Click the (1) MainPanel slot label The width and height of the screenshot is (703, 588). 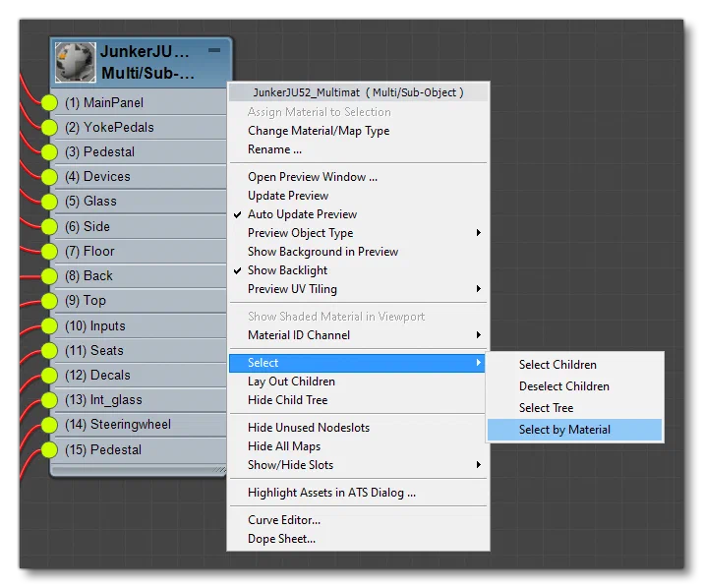click(x=104, y=102)
